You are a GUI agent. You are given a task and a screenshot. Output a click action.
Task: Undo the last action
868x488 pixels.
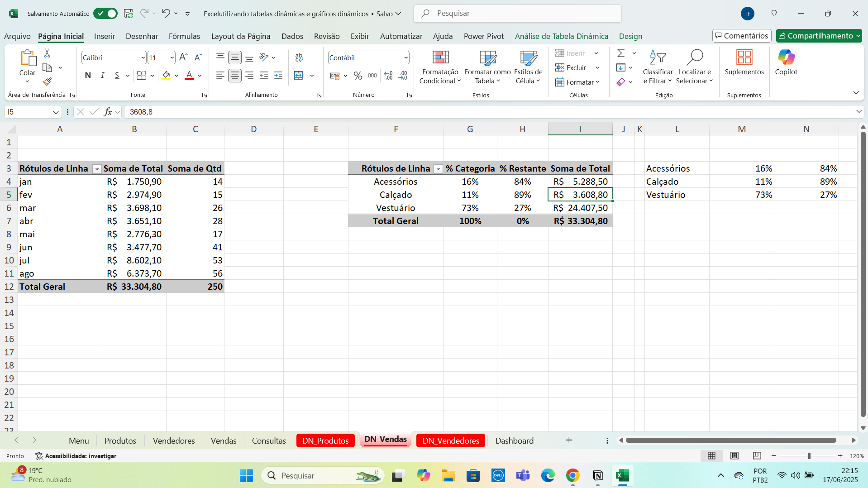point(166,14)
